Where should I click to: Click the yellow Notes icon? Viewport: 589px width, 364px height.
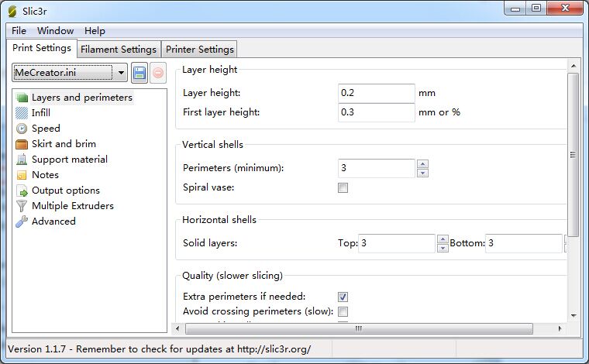pos(22,175)
